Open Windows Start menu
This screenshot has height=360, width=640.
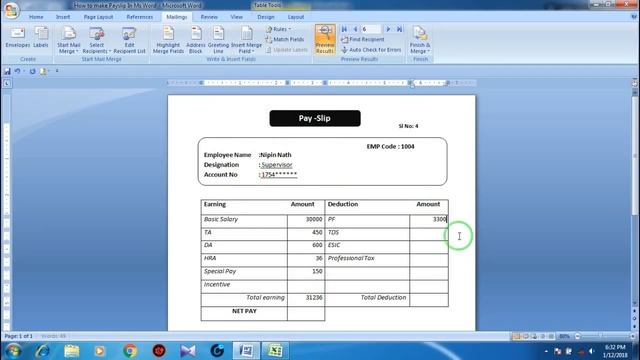click(13, 351)
